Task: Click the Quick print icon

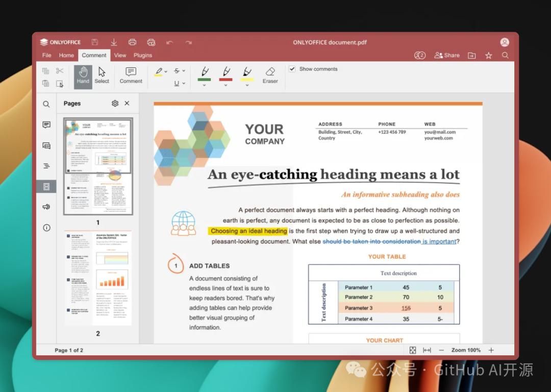Action: 151,42
